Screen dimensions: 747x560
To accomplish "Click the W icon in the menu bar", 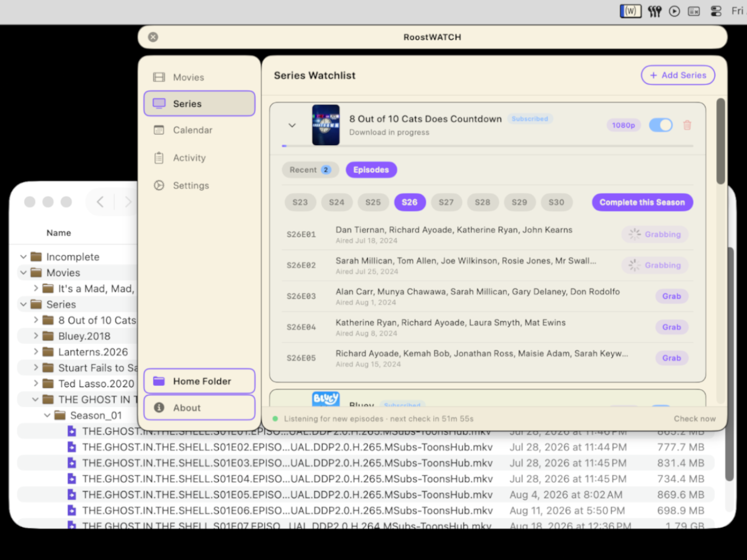I will [x=630, y=11].
